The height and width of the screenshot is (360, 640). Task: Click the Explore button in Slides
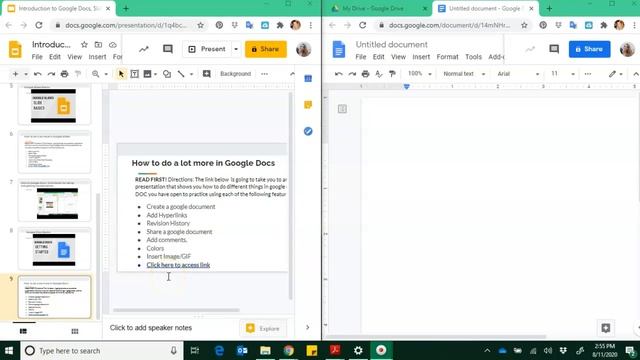coord(263,328)
